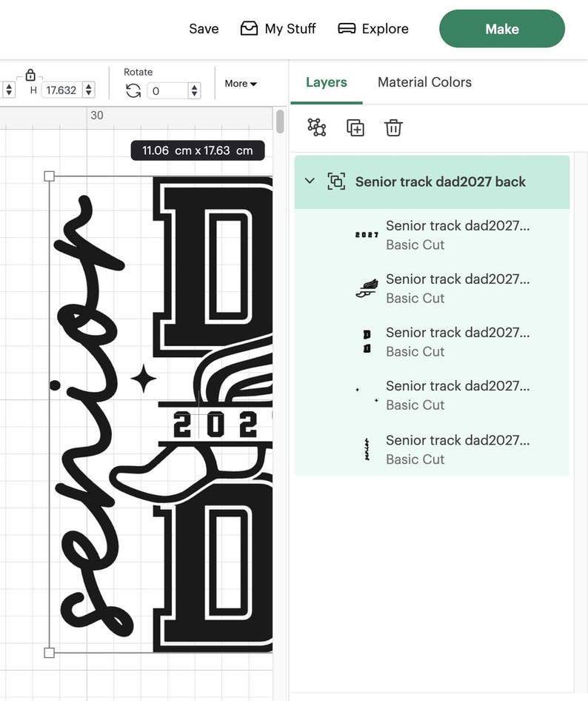Viewport: 588px width, 701px height.
Task: Click the 2027 layer's Basic Cut label
Action: pos(415,245)
